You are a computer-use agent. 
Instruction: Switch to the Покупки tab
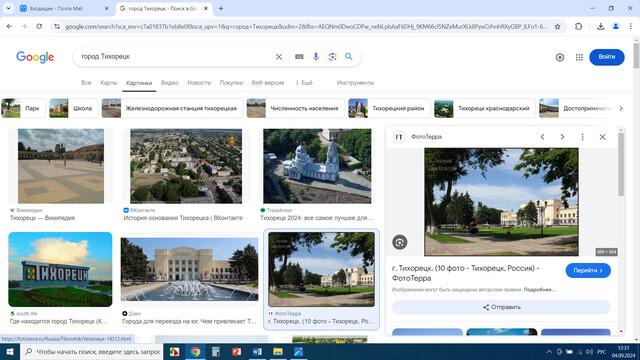231,82
